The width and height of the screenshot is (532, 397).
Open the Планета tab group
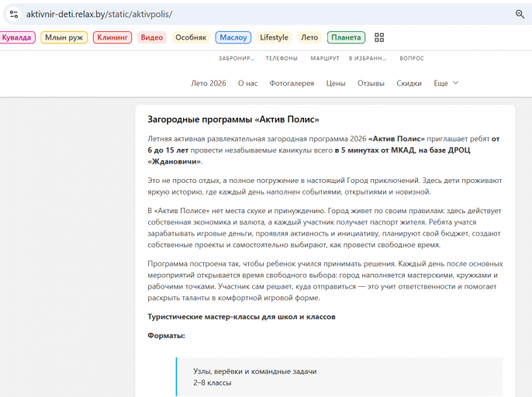[346, 37]
